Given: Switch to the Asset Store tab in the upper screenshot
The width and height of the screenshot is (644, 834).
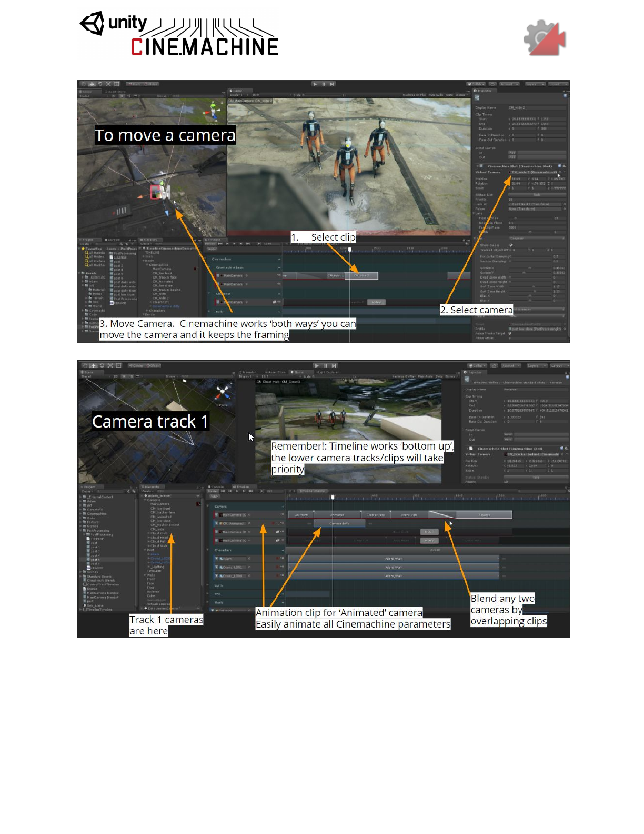Looking at the screenshot, I should click(116, 91).
